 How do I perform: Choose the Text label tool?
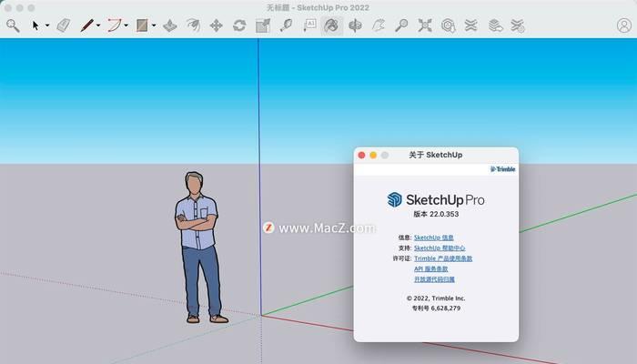(x=309, y=25)
